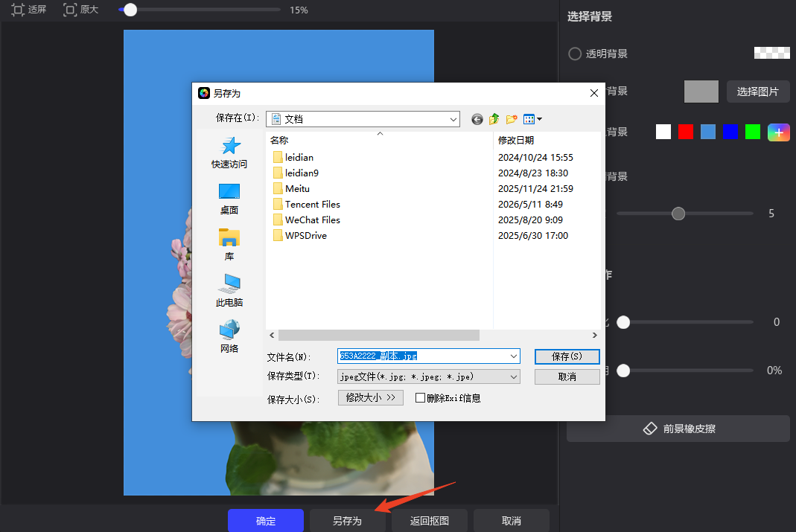Click the slider handle with value 5

click(x=678, y=214)
